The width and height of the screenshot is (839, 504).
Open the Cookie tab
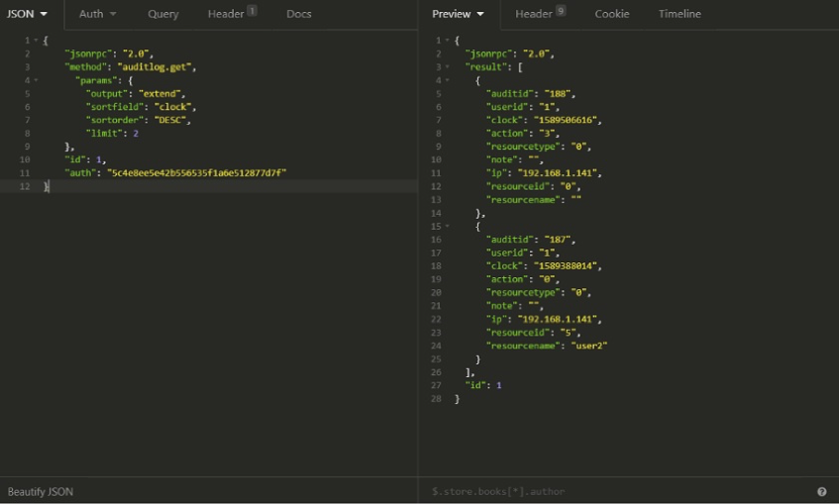[x=611, y=14]
